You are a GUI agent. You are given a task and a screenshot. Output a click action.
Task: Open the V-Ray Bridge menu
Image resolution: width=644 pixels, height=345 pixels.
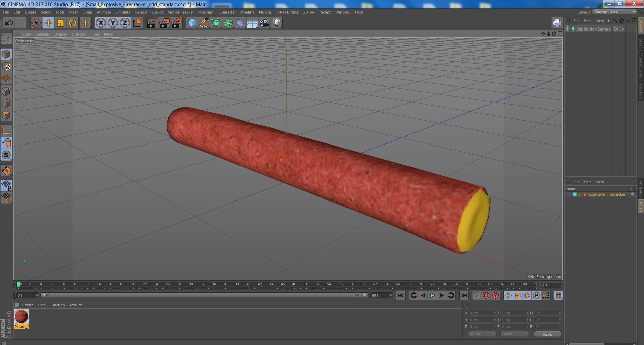coord(287,12)
